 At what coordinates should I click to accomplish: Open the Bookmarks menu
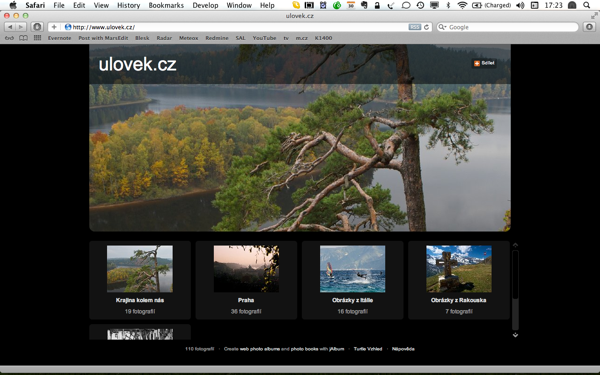(x=166, y=5)
